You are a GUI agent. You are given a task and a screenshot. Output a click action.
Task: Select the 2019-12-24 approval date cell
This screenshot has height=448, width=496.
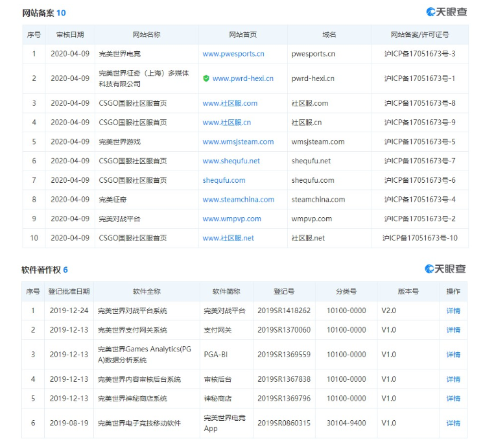[69, 311]
